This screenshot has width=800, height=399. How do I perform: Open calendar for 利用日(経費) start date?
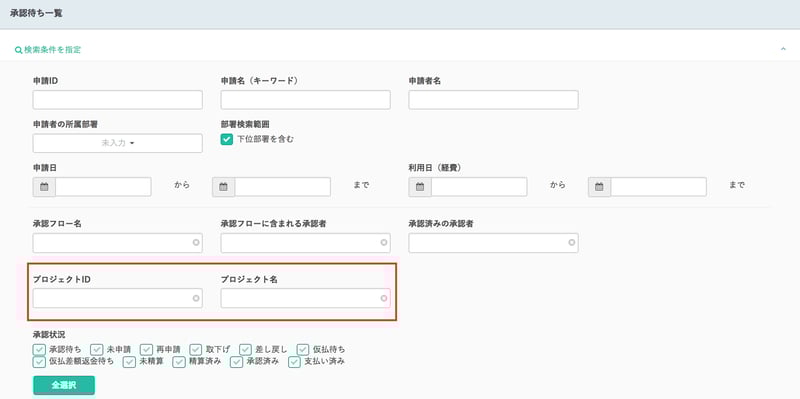pos(420,187)
